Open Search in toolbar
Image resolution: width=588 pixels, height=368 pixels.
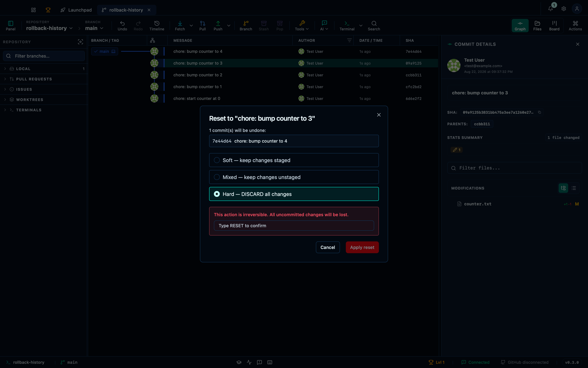pyautogui.click(x=374, y=26)
